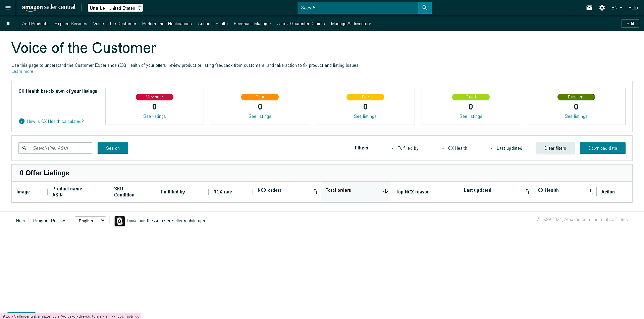Image resolution: width=644 pixels, height=319 pixels.
Task: Click the Poor orange badge
Action: point(260,97)
